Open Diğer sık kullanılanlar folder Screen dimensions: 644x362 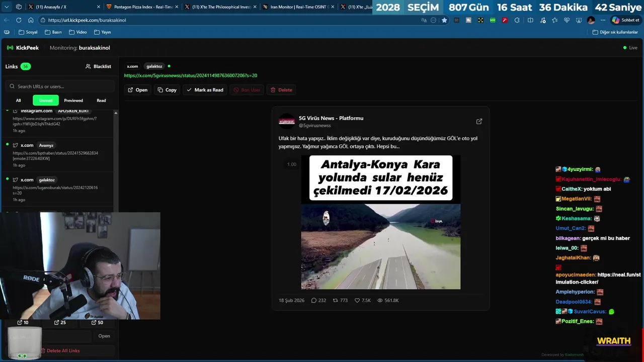(615, 32)
